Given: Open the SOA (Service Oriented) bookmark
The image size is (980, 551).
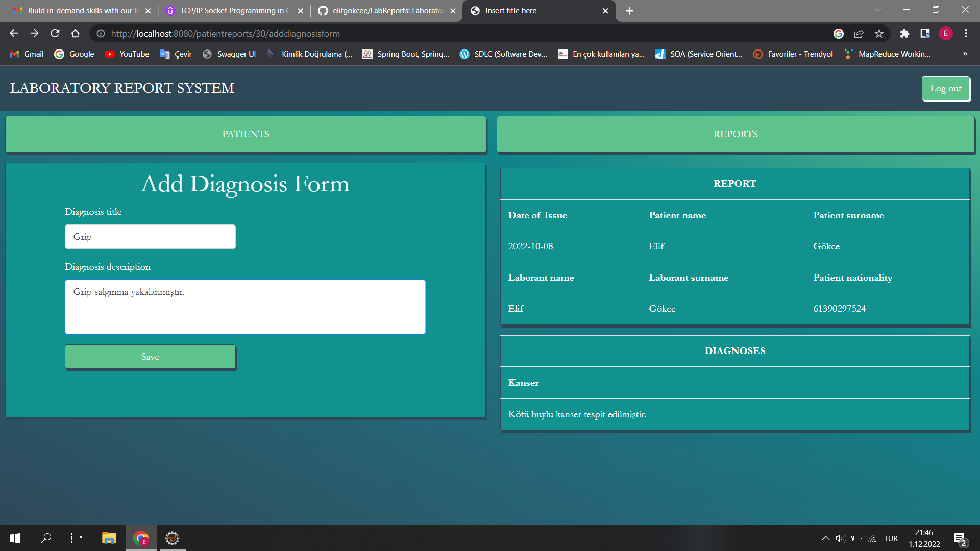Looking at the screenshot, I should [x=699, y=54].
